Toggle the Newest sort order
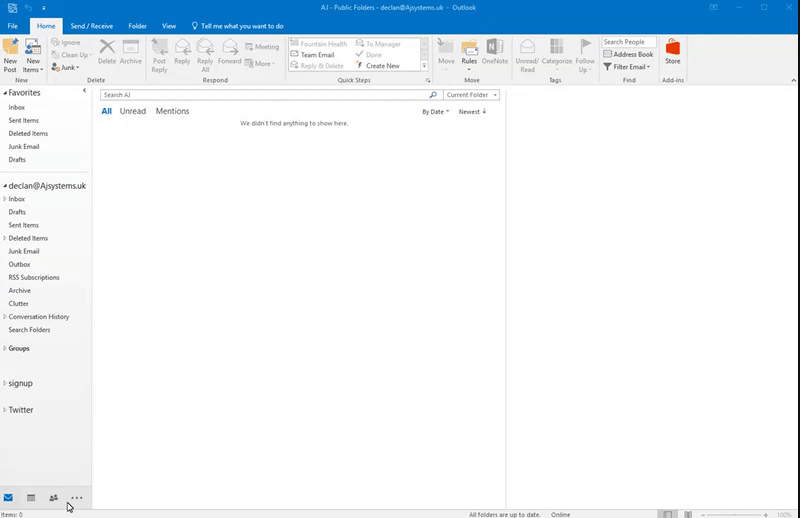The image size is (800, 518). pyautogui.click(x=472, y=112)
